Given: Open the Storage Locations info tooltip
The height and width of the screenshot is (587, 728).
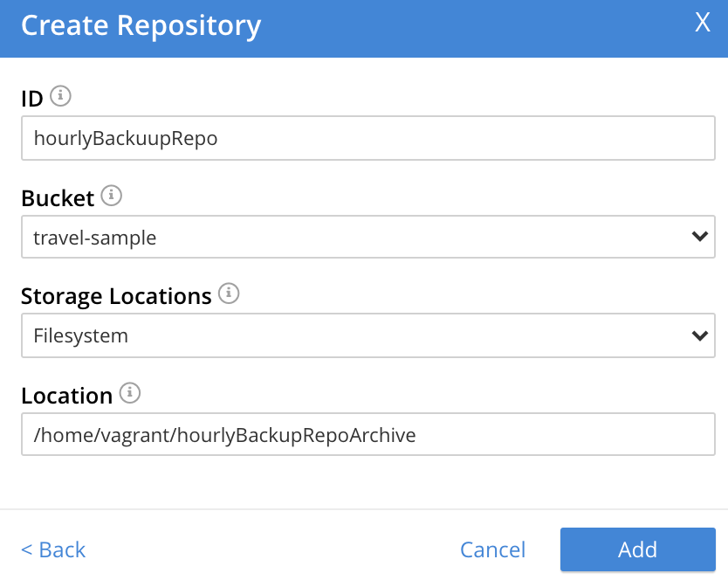Looking at the screenshot, I should (x=229, y=294).
